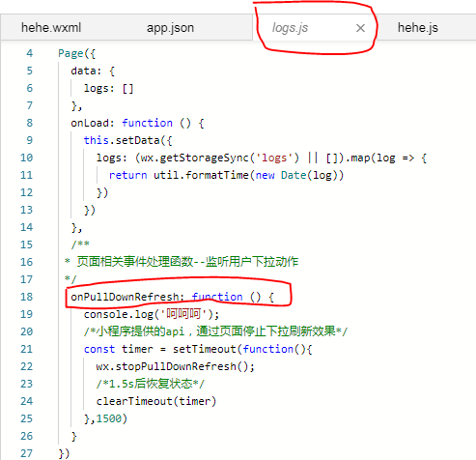Screen dimensions: 476x460
Task: Click 'setTimeout' call on line 21
Action: (x=204, y=349)
